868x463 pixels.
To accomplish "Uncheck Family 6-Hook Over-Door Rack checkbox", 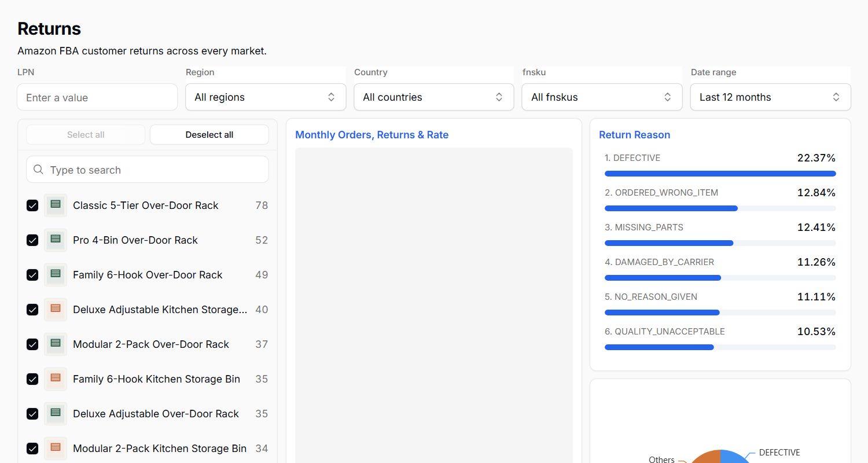I will [x=32, y=275].
